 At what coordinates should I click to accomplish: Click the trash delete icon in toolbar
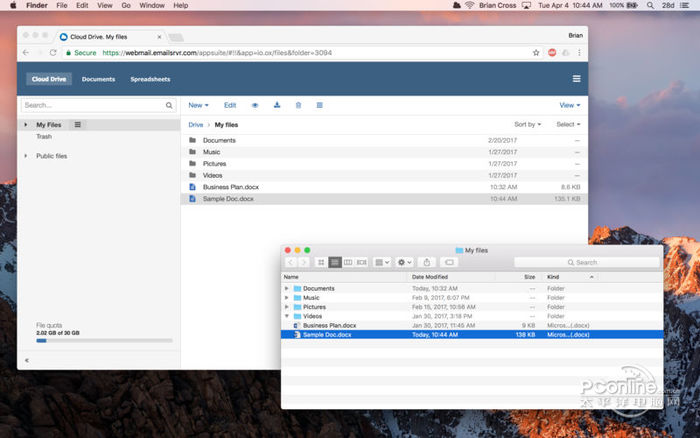pyautogui.click(x=298, y=105)
